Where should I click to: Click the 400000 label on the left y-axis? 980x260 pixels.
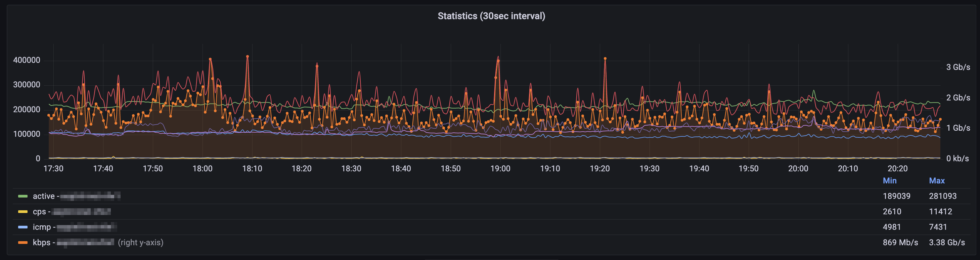pos(27,60)
